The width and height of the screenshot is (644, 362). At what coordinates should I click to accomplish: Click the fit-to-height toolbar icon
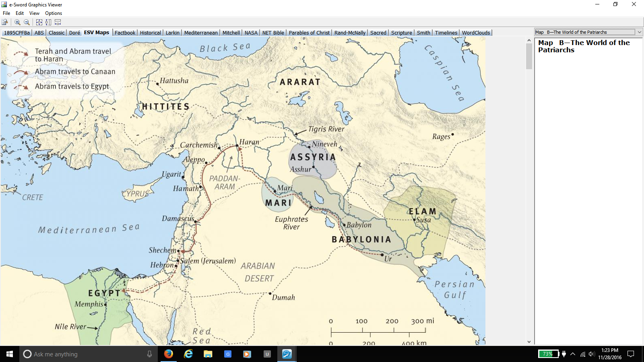coord(48,22)
